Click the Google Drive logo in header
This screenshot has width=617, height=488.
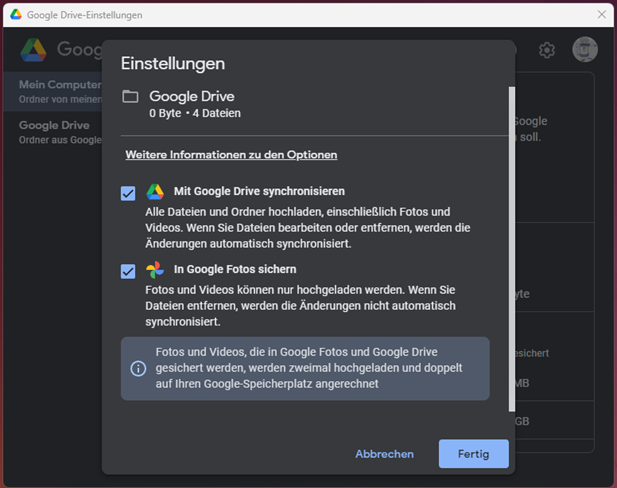[x=33, y=50]
